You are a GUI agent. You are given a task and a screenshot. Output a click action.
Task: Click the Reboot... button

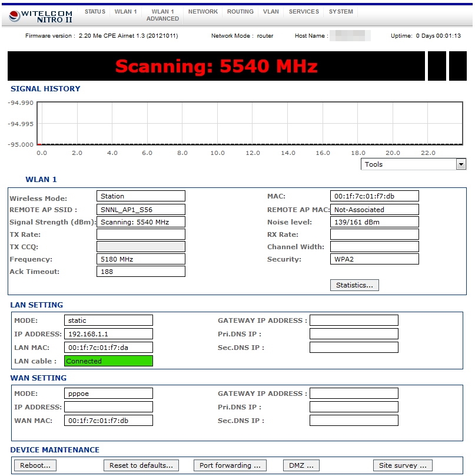(x=35, y=465)
